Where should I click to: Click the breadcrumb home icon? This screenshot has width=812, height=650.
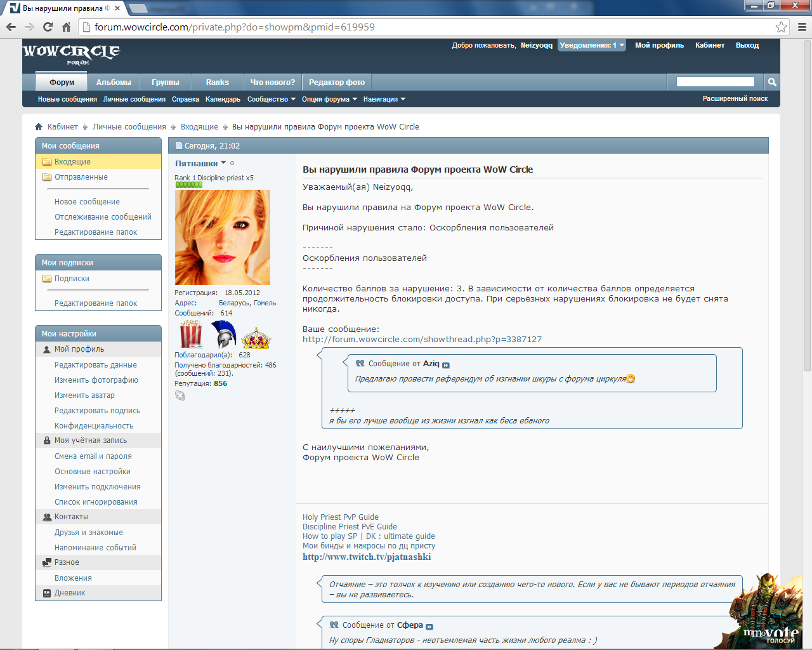39,127
